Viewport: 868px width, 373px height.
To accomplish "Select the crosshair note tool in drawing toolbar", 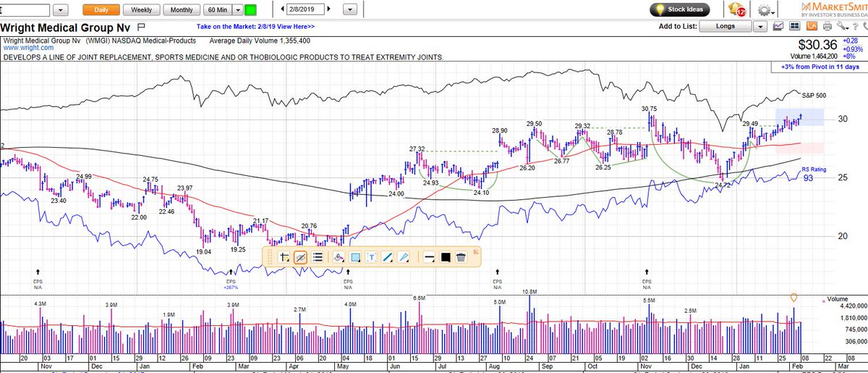I will click(284, 256).
